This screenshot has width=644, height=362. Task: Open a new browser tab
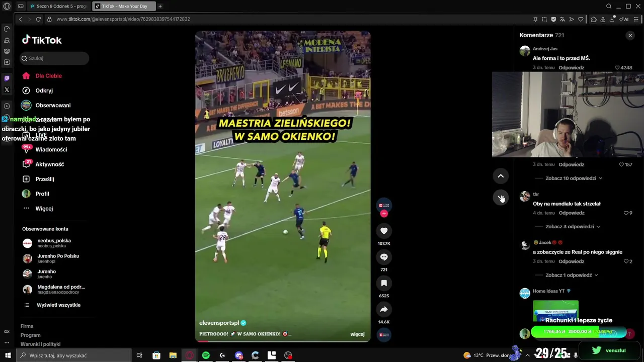(160, 7)
